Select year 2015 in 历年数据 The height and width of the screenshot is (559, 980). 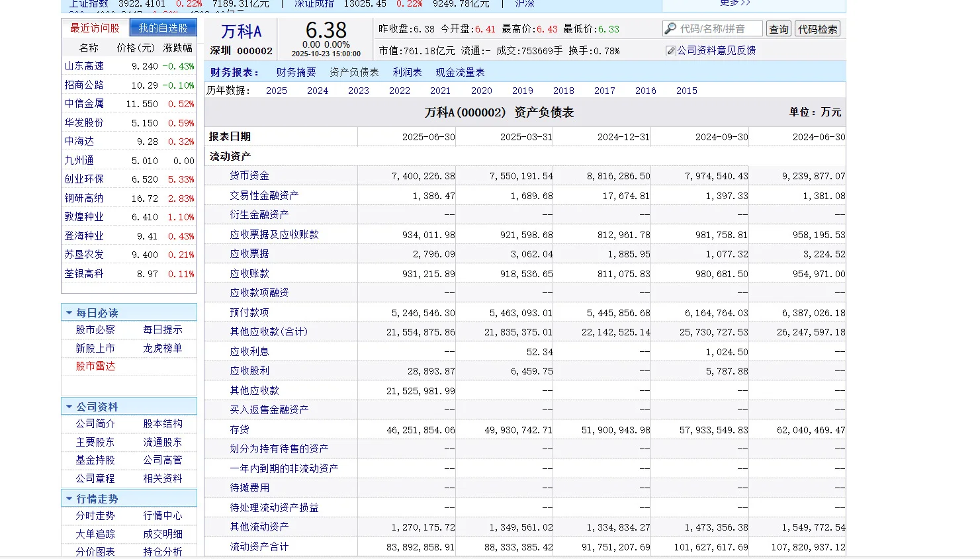pos(687,91)
